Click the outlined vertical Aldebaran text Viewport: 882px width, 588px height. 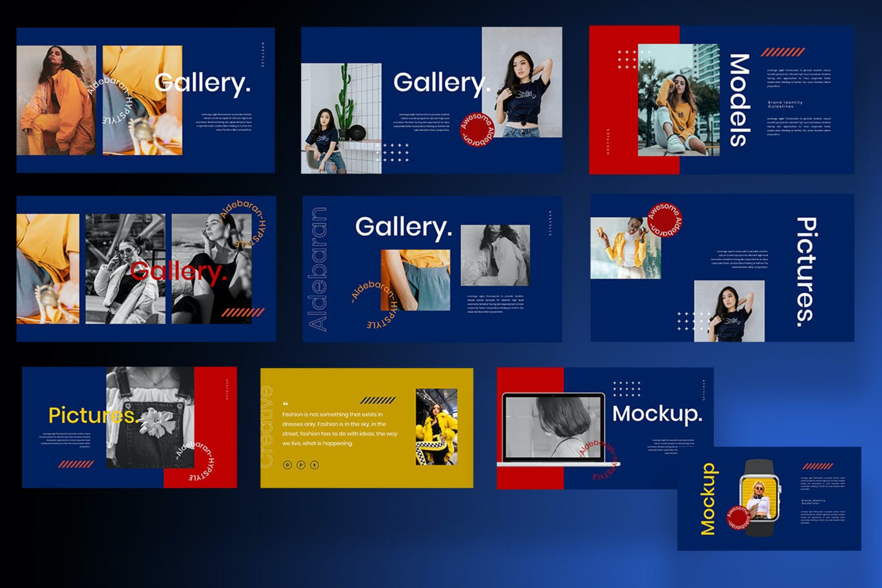point(318,269)
